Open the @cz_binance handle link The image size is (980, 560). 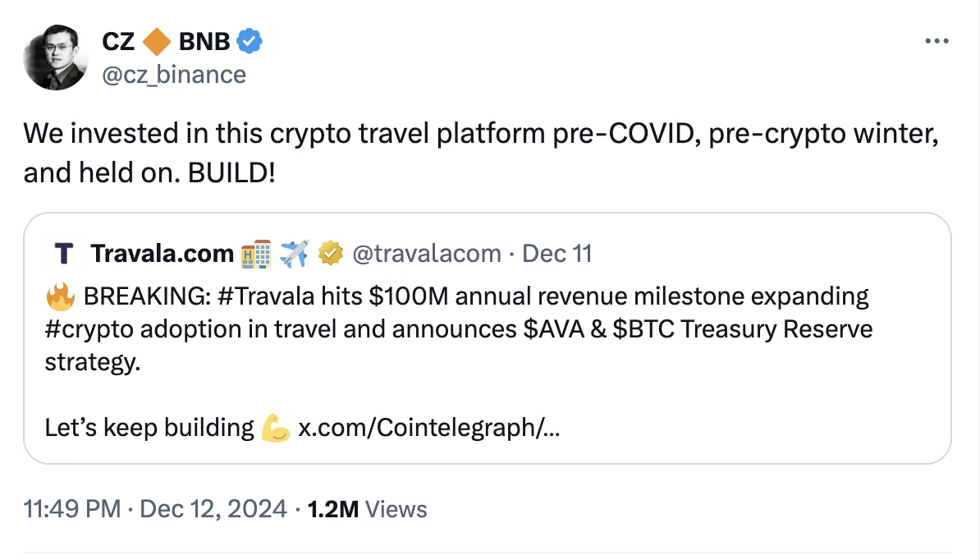click(173, 75)
